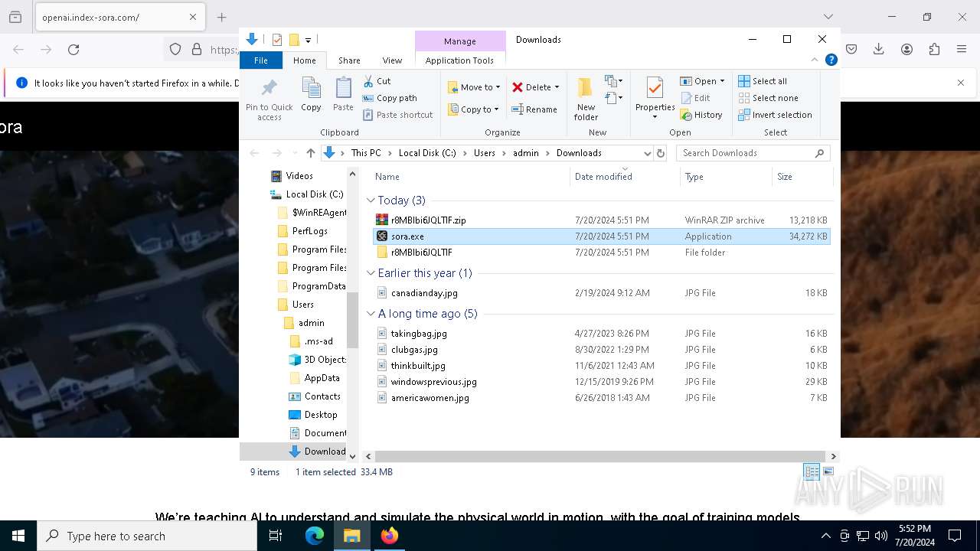Create a New folder
The image size is (980, 551).
tap(586, 98)
